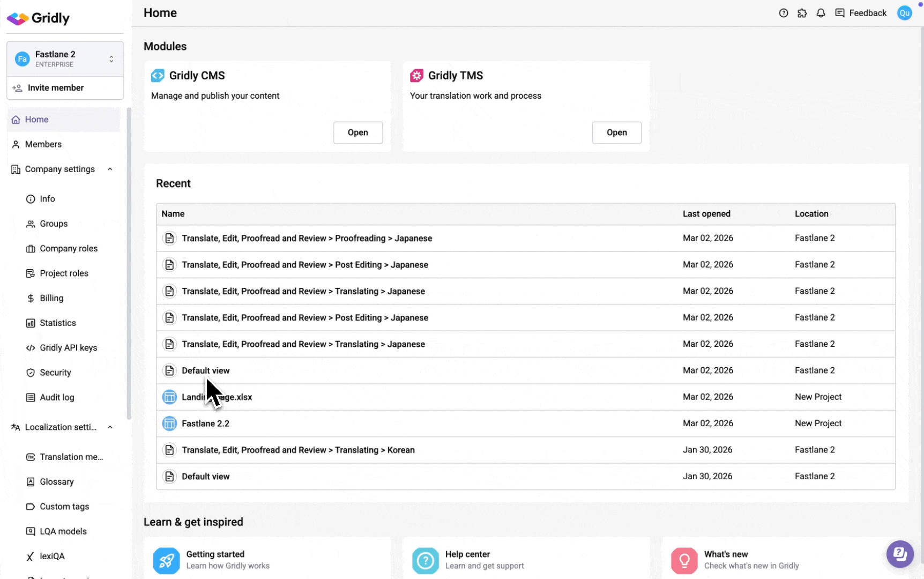Open the Fastlane 2 company switcher
924x579 pixels.
(x=65, y=59)
